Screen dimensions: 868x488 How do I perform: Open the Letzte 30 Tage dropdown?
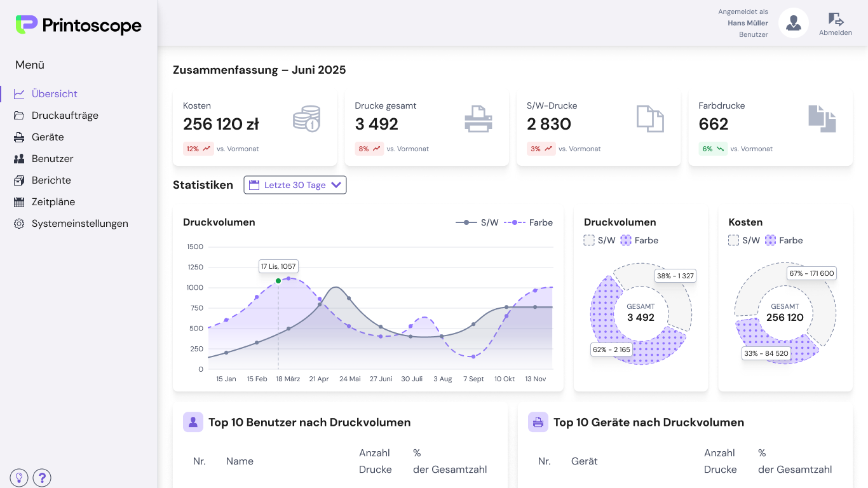point(295,185)
